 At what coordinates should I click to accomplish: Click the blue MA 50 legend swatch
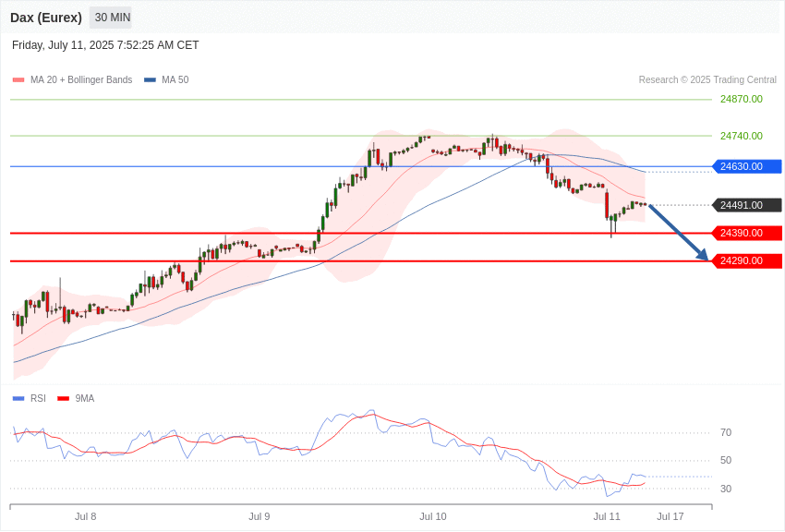coord(150,80)
